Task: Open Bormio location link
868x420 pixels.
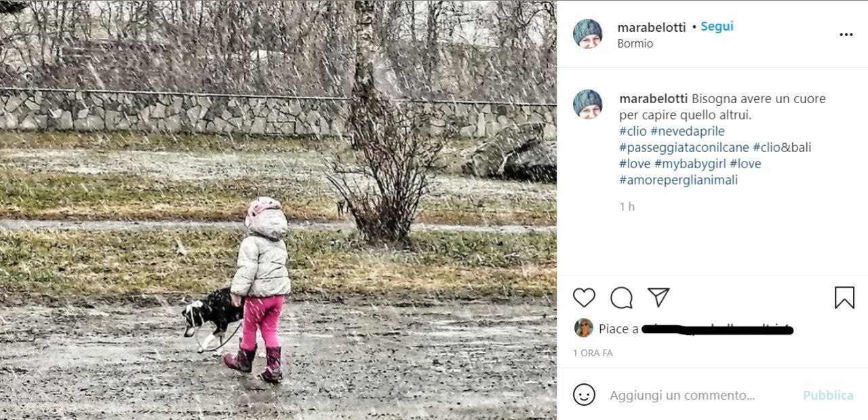Action: (x=635, y=43)
